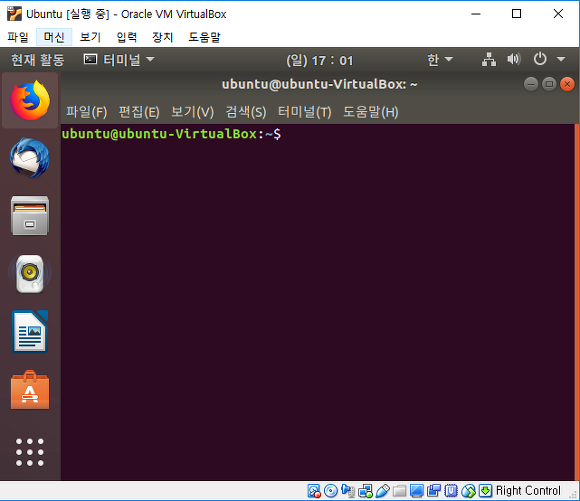Open terminal 도움말(H) menu
The height and width of the screenshot is (501, 580).
pyautogui.click(x=371, y=112)
